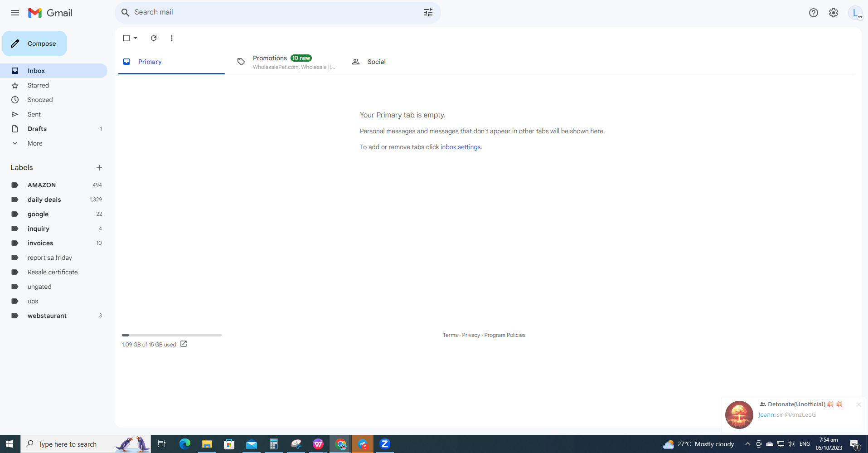Image resolution: width=868 pixels, height=453 pixels.
Task: Open the main menu hamburger icon
Action: click(15, 13)
